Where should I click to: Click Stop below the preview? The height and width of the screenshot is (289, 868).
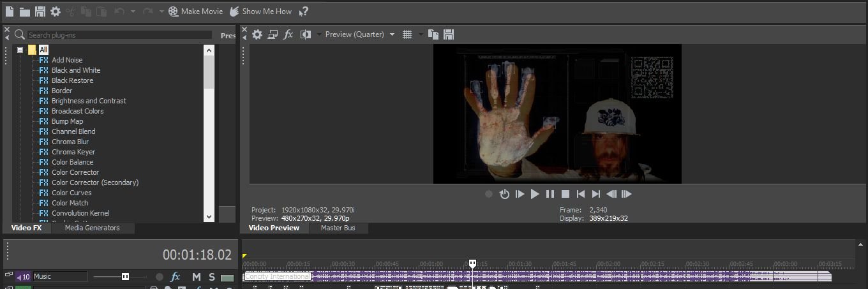tap(565, 194)
